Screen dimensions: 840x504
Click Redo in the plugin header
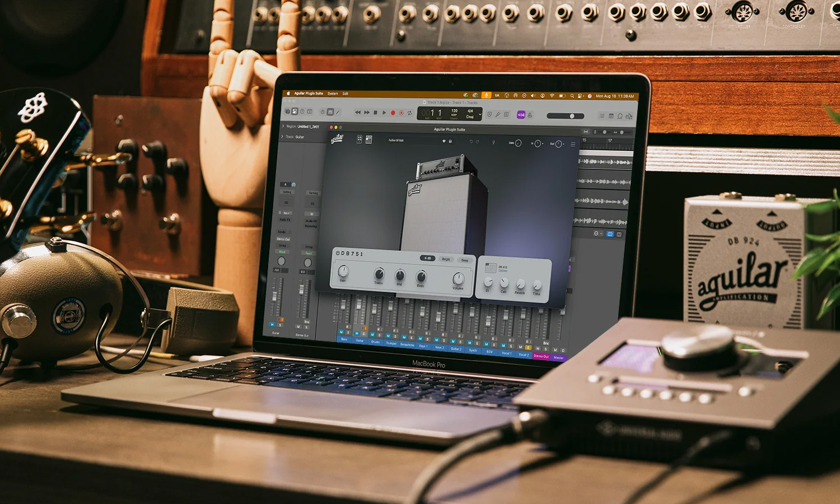point(477,142)
